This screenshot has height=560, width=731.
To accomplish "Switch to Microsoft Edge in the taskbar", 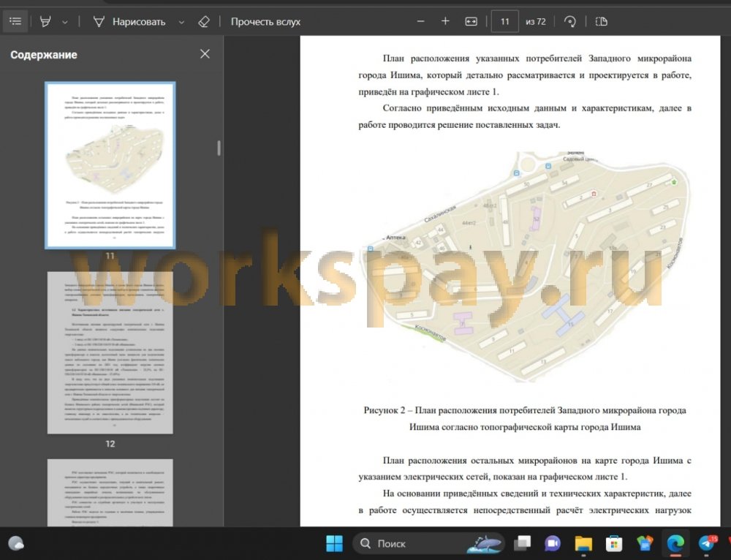I will tap(675, 543).
